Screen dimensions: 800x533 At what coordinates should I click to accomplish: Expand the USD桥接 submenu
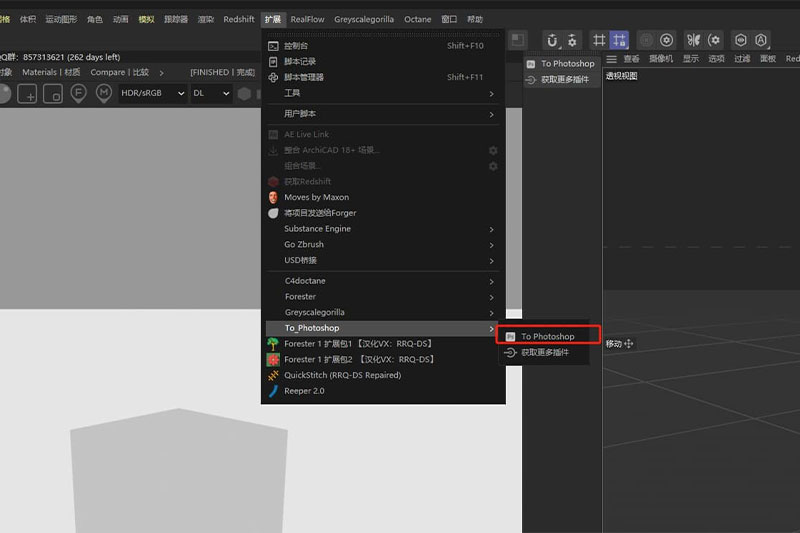click(383, 261)
